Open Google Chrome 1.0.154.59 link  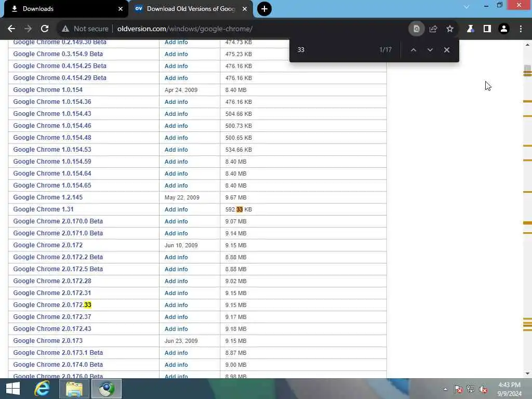(52, 162)
